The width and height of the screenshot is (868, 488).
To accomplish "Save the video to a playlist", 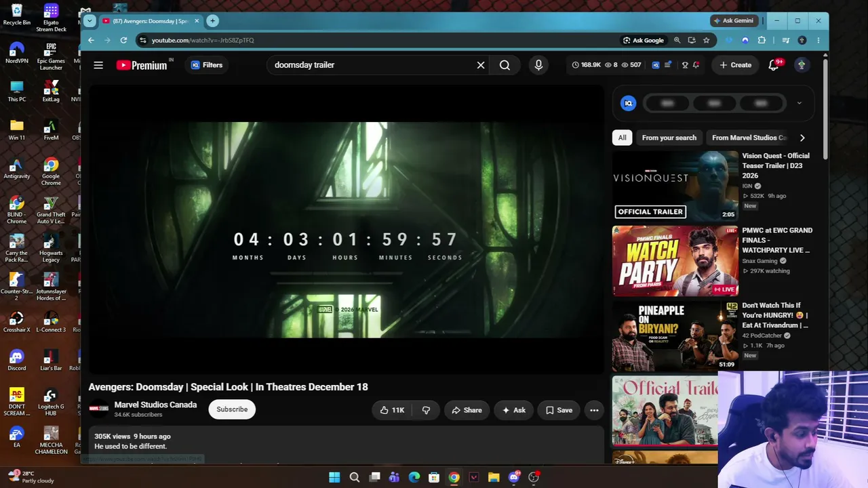I will click(559, 410).
